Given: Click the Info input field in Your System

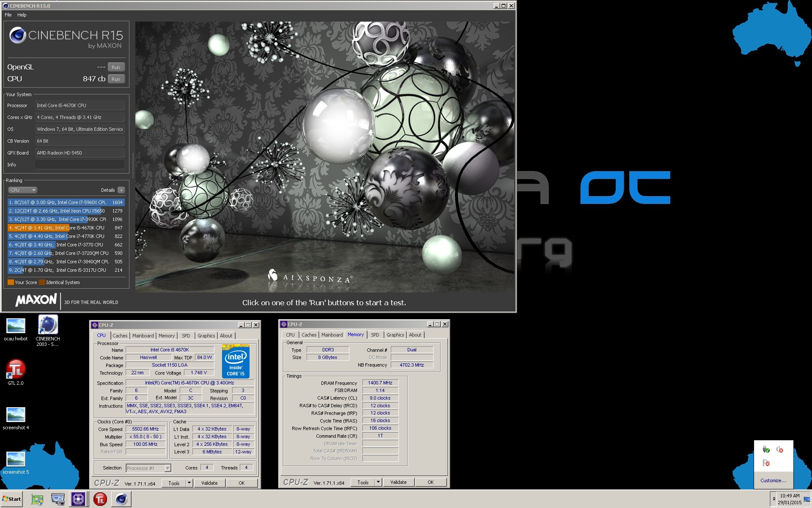Looking at the screenshot, I should (x=80, y=165).
